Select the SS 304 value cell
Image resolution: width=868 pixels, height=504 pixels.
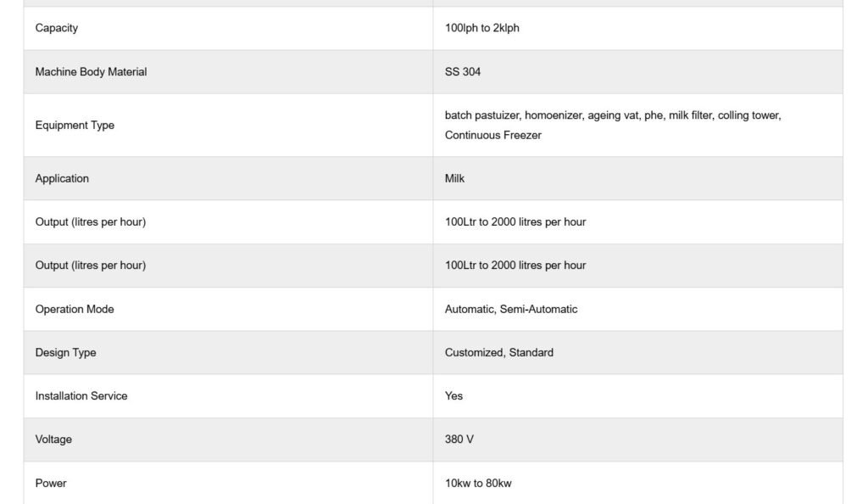[463, 72]
